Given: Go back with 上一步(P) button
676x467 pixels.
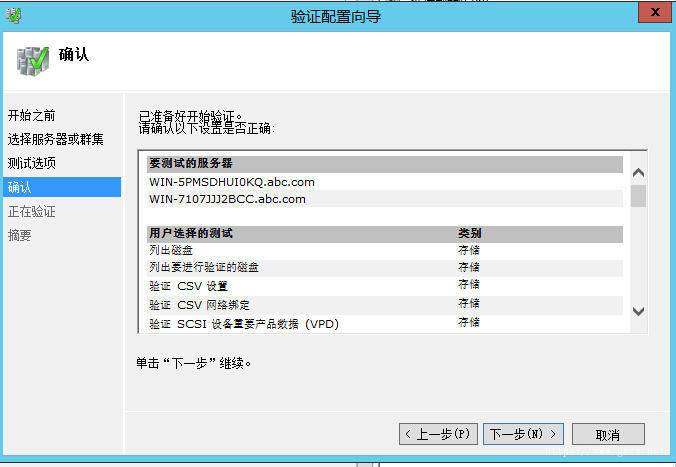Looking at the screenshot, I should click(438, 434).
